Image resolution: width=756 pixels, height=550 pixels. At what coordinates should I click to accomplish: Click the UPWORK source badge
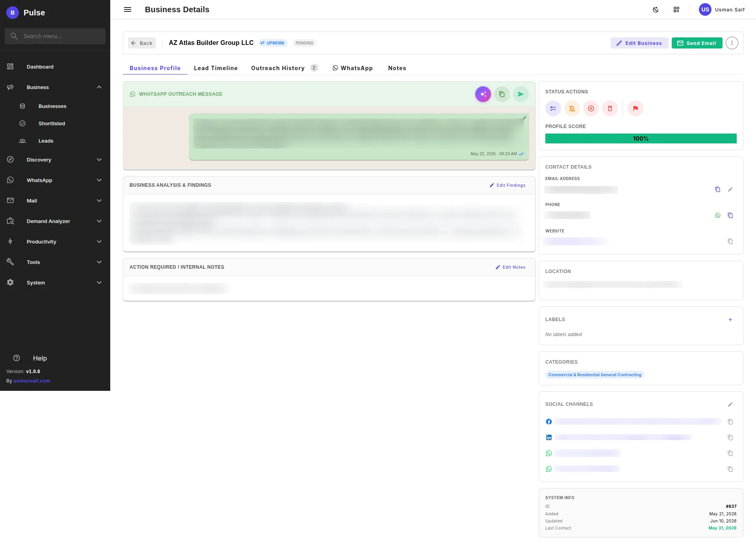click(x=273, y=43)
